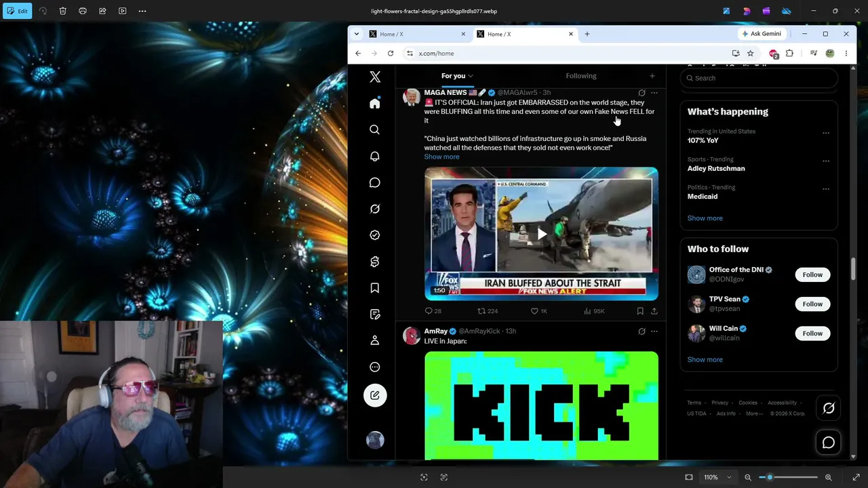Bookmark the MAGA NEWS post
The image size is (868, 488).
(x=640, y=311)
